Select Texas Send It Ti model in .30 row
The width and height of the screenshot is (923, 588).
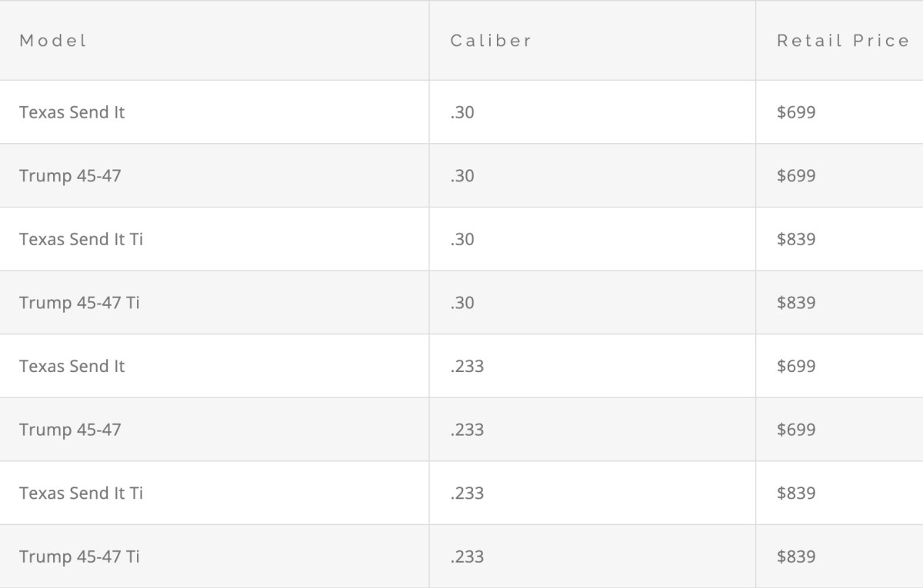tap(81, 239)
